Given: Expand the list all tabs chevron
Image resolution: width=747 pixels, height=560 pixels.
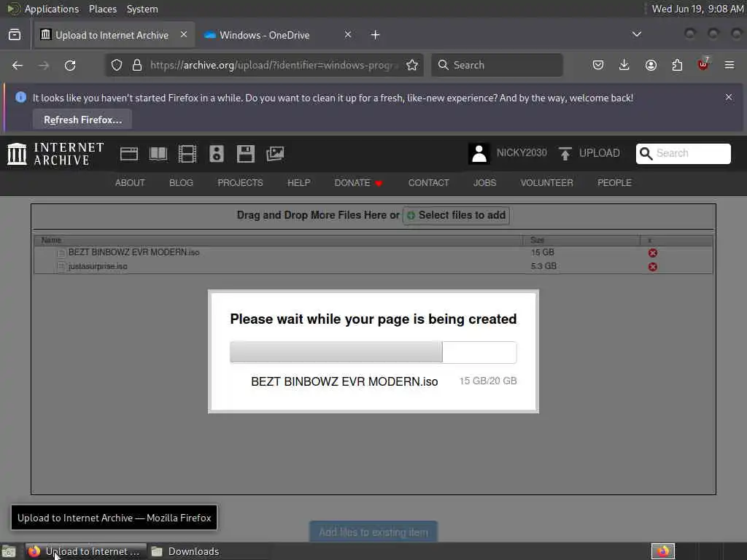Looking at the screenshot, I should tap(636, 34).
